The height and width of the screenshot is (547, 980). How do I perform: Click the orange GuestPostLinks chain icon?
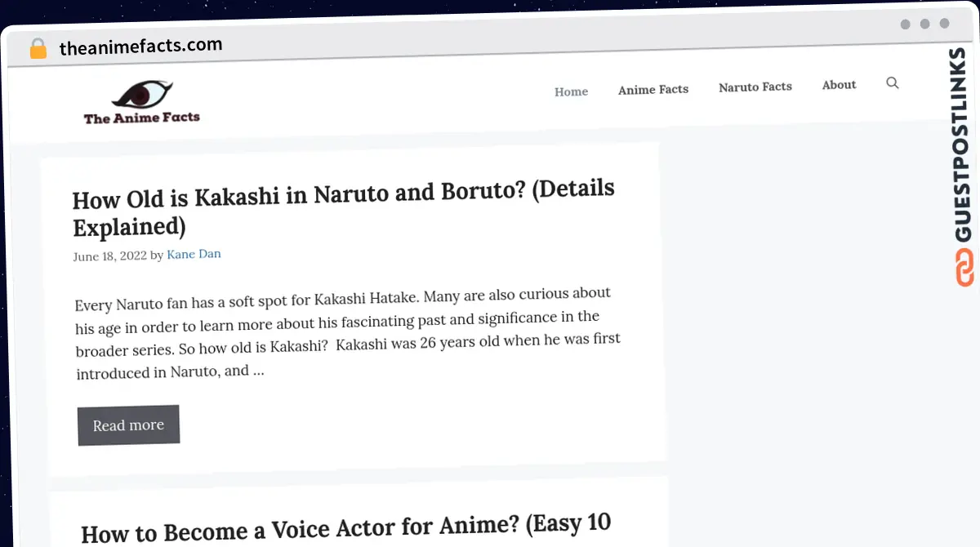pos(964,269)
